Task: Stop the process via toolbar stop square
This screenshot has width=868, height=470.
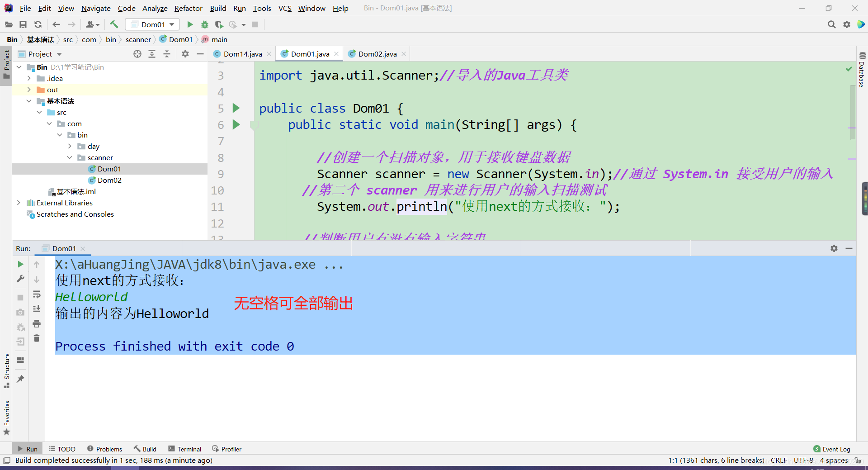Action: click(x=255, y=24)
